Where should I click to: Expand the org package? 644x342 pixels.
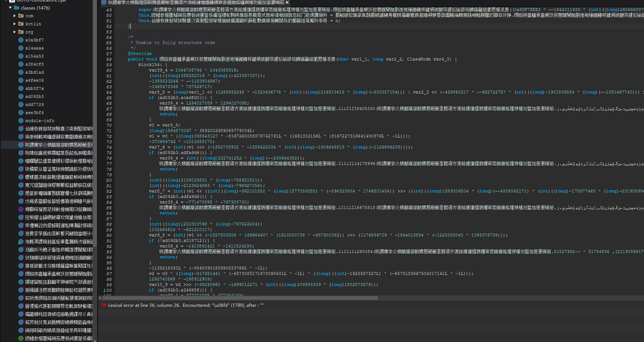15,32
